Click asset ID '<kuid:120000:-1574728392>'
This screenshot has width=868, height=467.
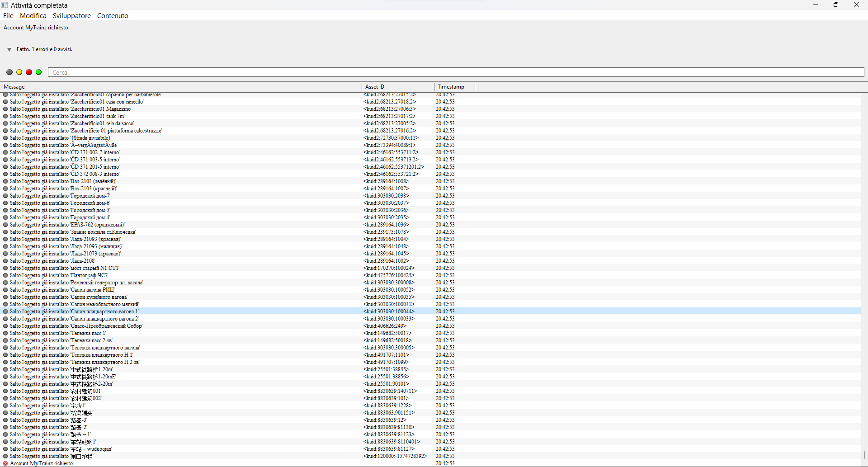click(395, 456)
